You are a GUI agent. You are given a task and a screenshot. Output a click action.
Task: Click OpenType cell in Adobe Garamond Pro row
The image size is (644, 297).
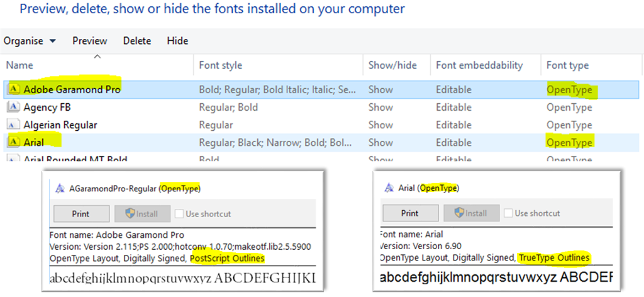(x=569, y=89)
